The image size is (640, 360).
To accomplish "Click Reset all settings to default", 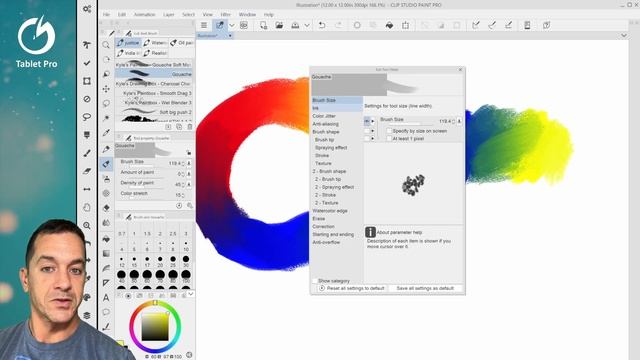I will 352,288.
